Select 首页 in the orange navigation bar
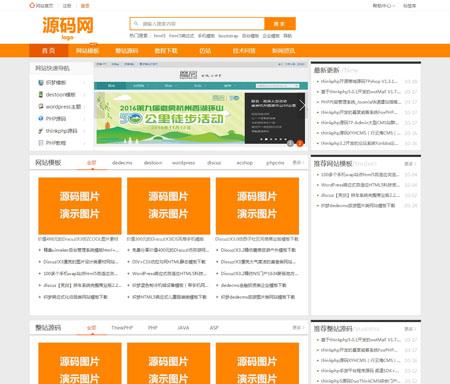The image size is (450, 384). (x=48, y=51)
